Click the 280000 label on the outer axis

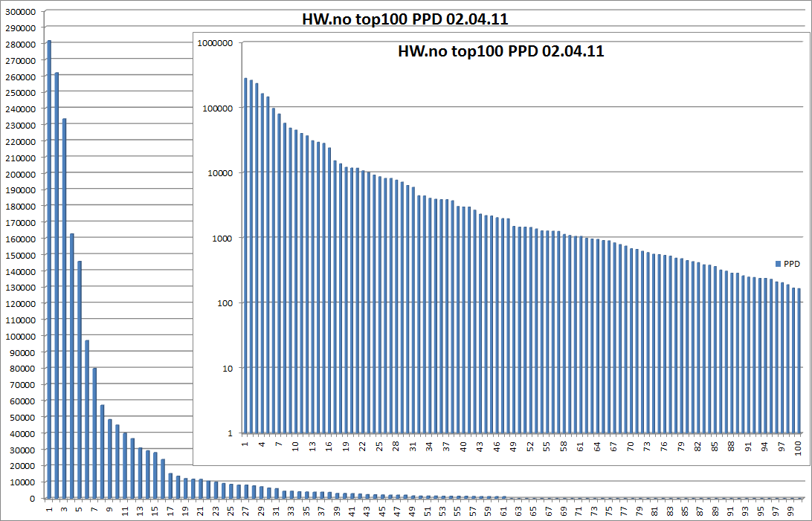click(20, 45)
